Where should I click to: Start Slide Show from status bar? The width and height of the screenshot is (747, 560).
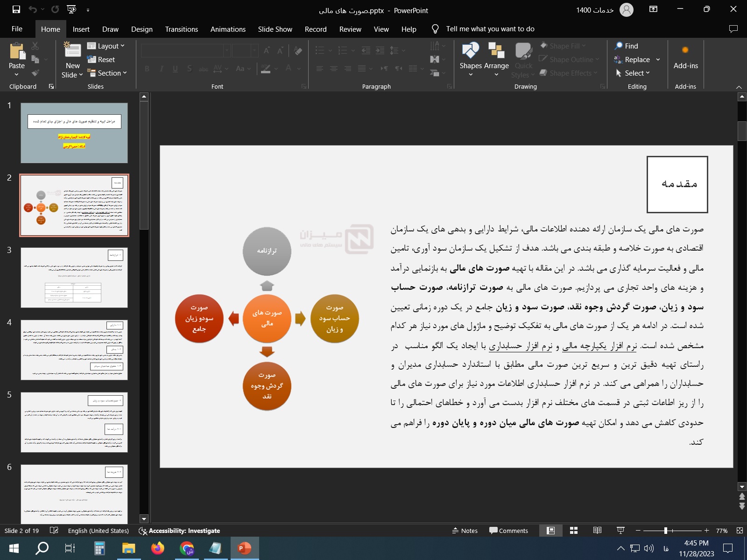(x=620, y=531)
